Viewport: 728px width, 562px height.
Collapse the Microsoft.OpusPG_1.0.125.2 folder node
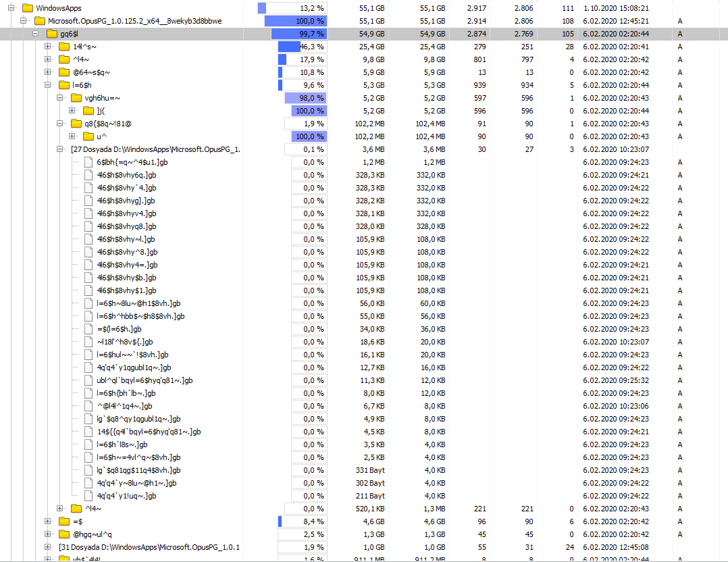23,20
